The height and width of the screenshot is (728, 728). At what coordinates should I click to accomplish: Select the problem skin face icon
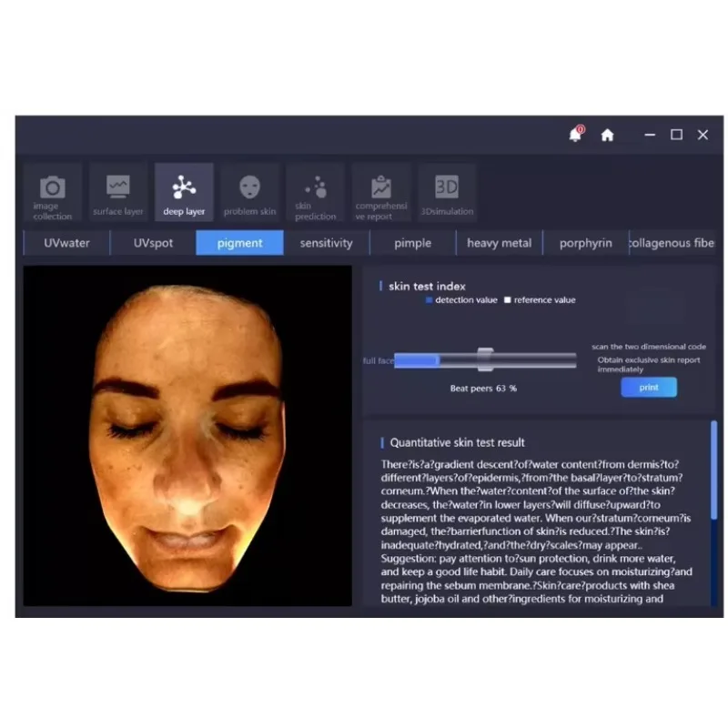[x=249, y=191]
